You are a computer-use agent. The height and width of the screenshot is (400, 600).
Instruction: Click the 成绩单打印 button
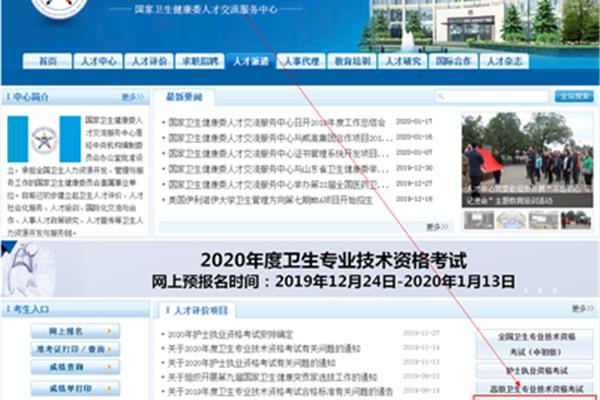point(75,389)
